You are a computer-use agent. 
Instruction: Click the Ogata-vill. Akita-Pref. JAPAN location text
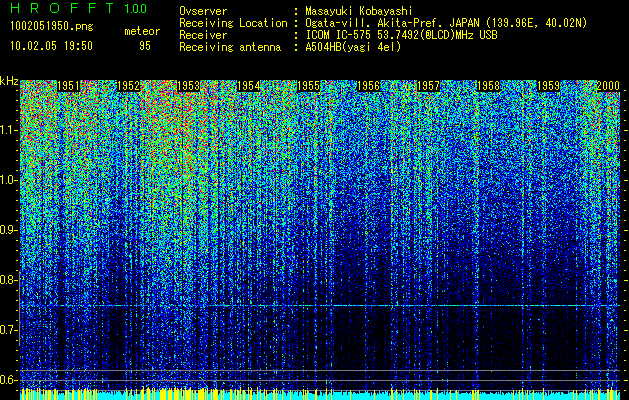446,23
